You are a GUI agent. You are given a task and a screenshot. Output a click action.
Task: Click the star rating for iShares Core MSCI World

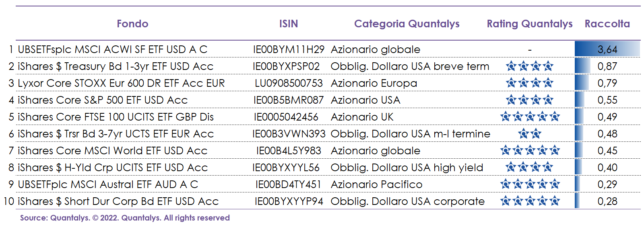[529, 151]
